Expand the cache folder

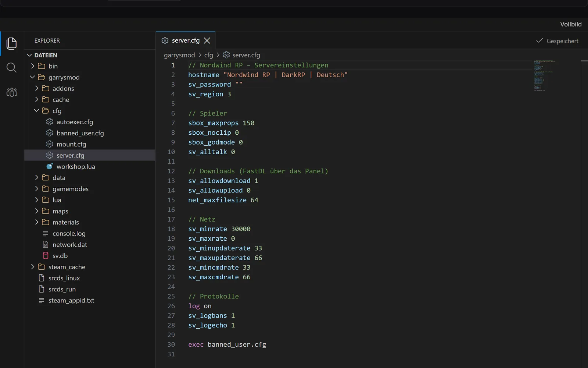click(90, 100)
